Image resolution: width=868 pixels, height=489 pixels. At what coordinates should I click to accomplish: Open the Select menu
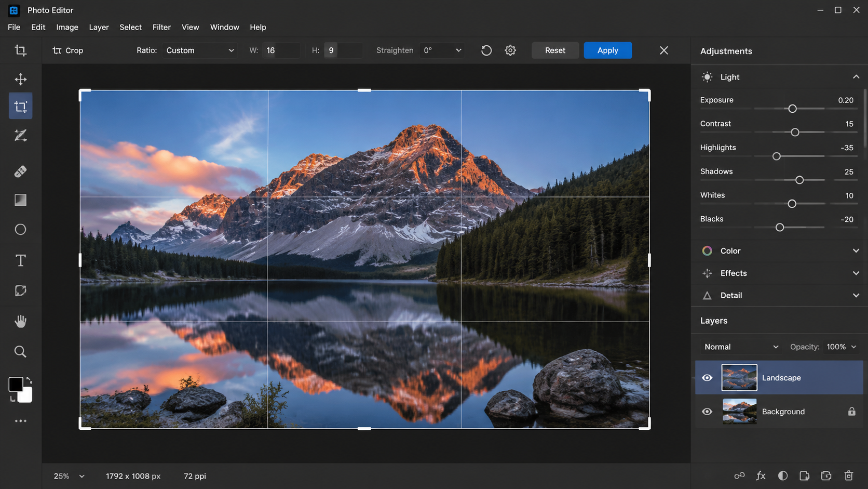click(130, 27)
